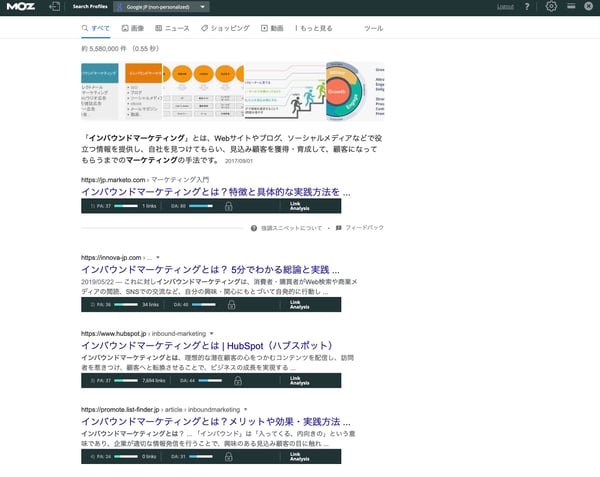
Task: Click the Search Profiles label
Action: coord(90,7)
